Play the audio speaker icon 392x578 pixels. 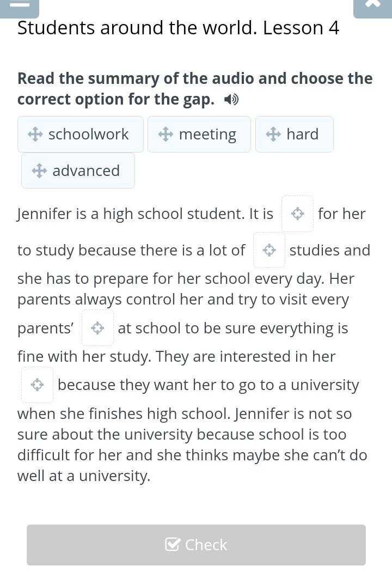pos(231,100)
